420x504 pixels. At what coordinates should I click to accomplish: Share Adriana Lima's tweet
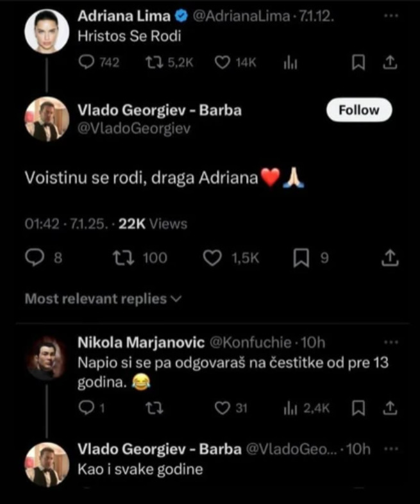tap(389, 62)
